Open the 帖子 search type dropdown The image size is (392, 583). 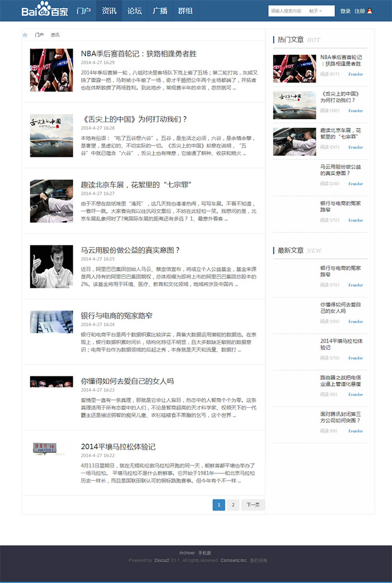(x=316, y=11)
